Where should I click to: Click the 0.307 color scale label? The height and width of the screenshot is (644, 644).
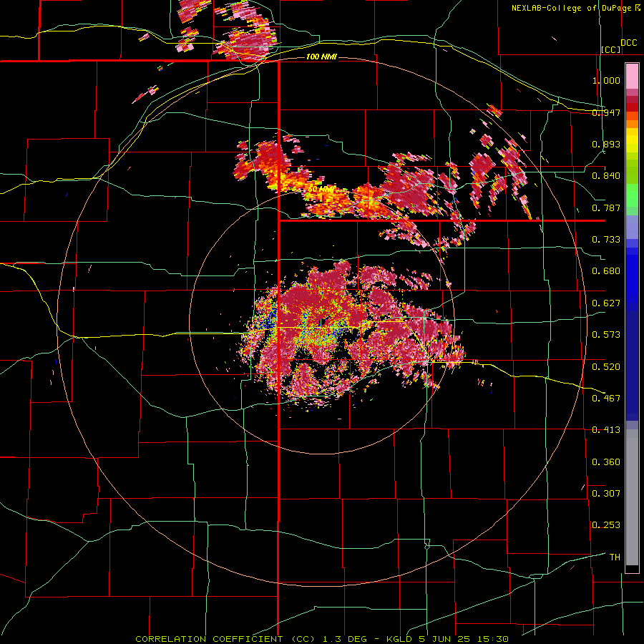606,493
